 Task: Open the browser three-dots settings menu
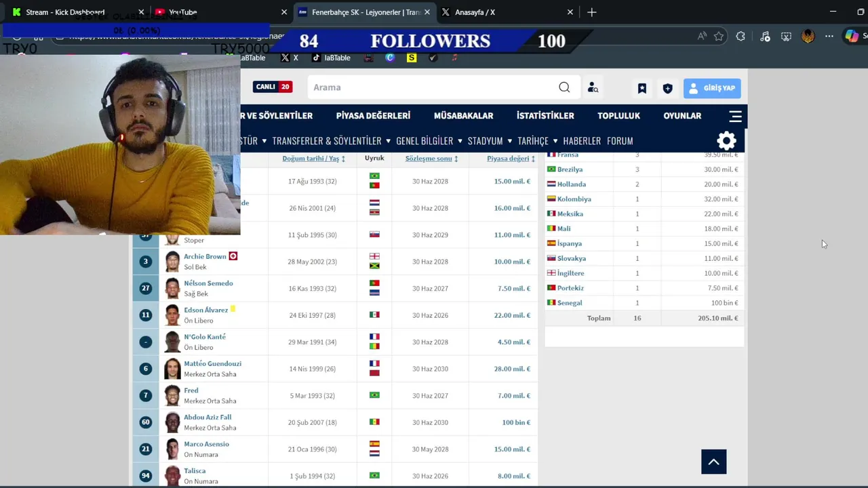pyautogui.click(x=829, y=37)
